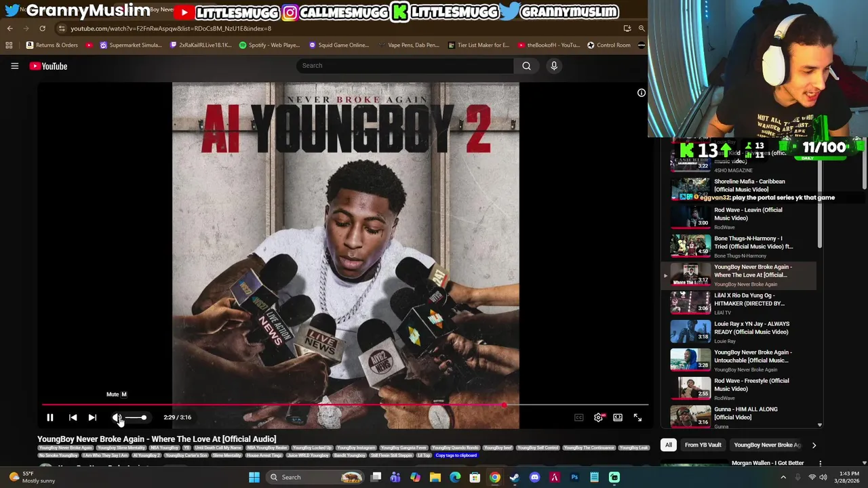Open Squid Game Online bookmark

pyautogui.click(x=338, y=45)
